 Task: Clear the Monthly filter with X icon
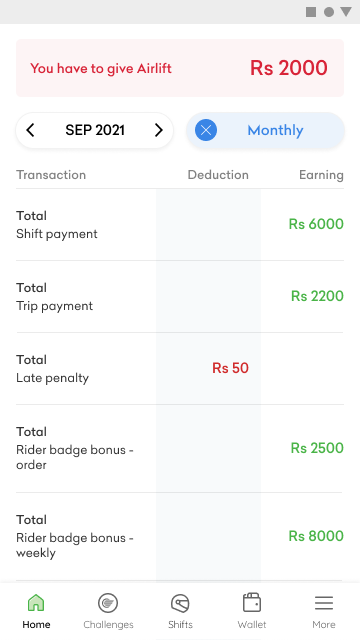tap(206, 130)
